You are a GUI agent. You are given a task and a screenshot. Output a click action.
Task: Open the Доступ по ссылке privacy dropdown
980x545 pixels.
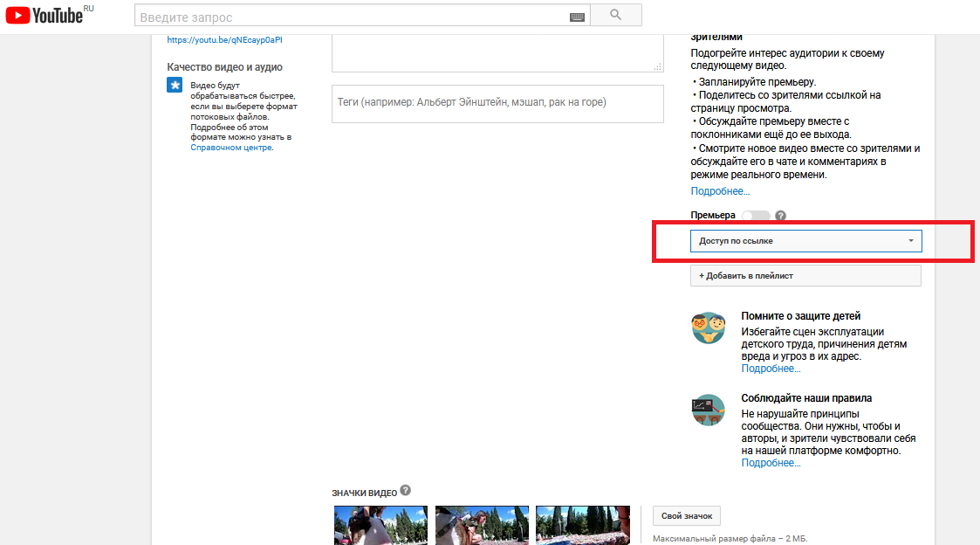(805, 241)
